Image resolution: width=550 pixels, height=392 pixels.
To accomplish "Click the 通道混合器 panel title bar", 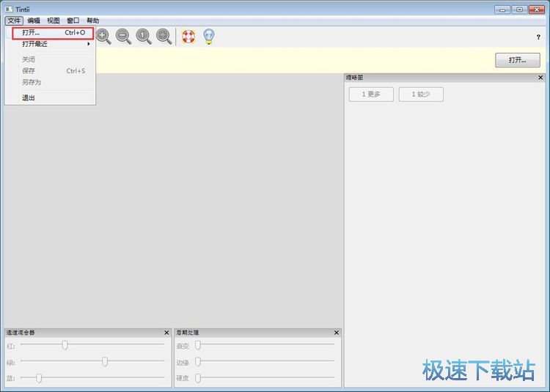I will (88, 333).
